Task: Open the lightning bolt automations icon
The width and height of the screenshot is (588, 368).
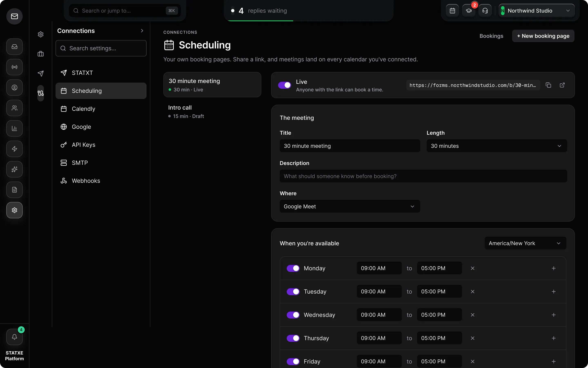Action: coord(14,149)
